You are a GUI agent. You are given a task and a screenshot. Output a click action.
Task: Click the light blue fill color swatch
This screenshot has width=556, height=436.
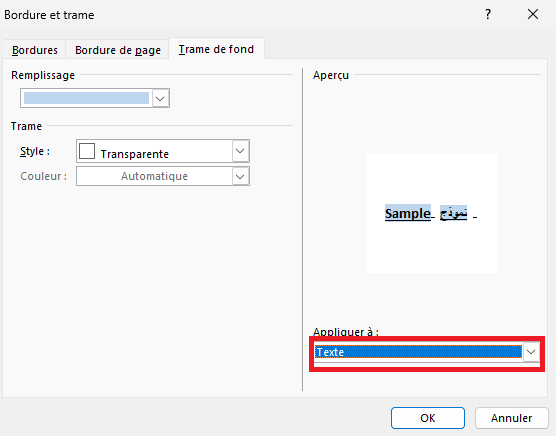pos(87,98)
